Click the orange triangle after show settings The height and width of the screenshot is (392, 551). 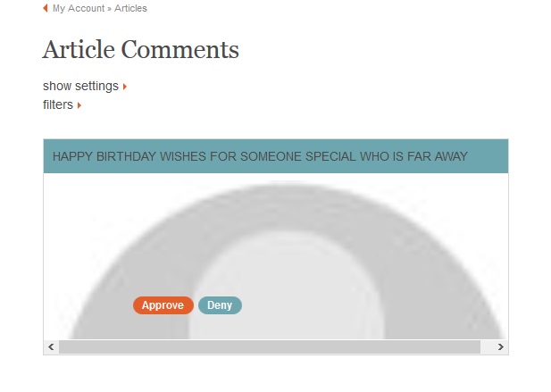click(125, 87)
